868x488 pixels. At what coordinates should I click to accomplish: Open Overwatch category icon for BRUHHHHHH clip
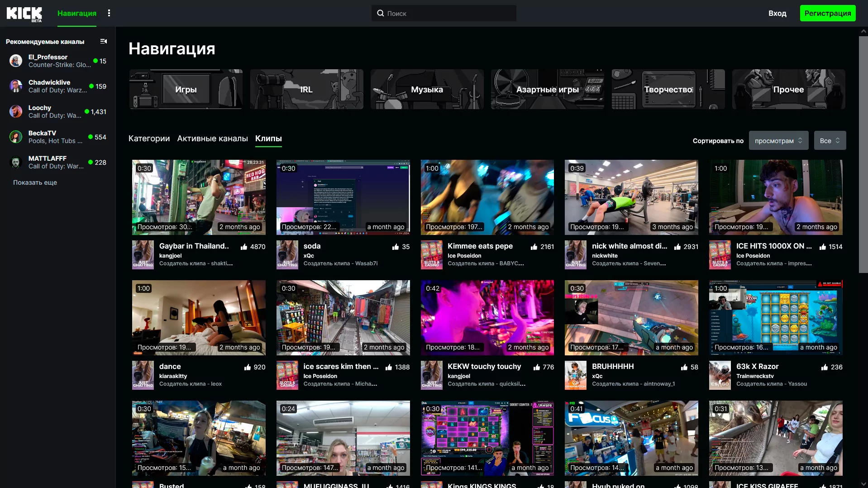[x=576, y=375]
